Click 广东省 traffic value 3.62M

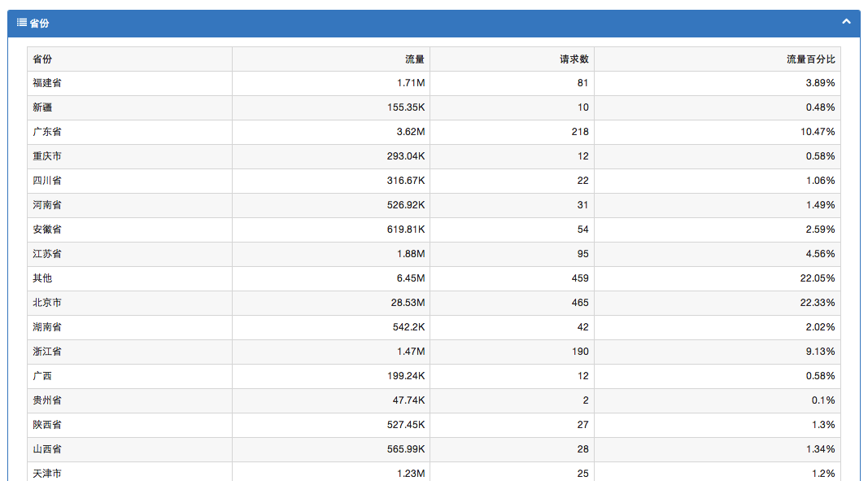[411, 132]
